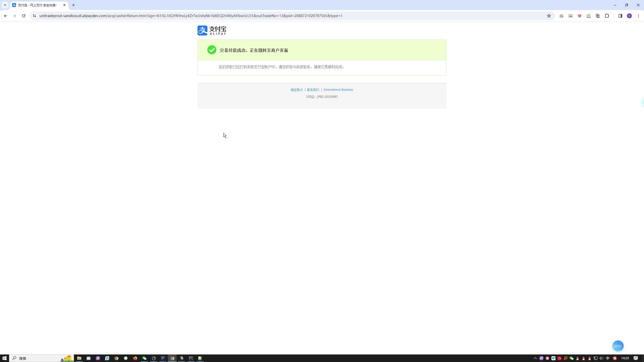Viewport: 644px width, 362px height.
Task: Show hidden system tray icons
Action: [535, 358]
